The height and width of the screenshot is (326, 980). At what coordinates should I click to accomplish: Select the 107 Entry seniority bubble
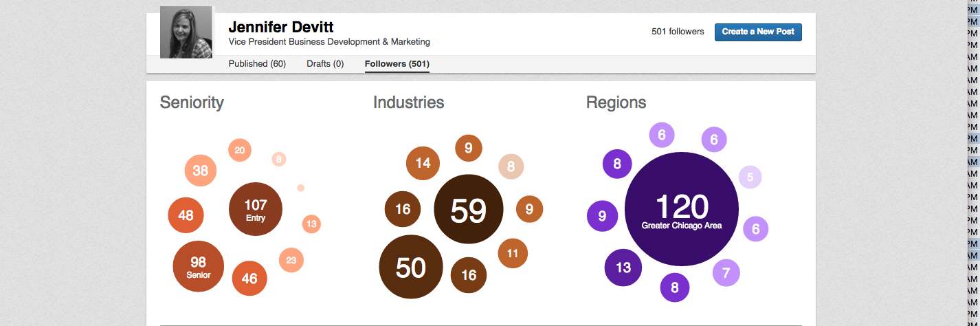pos(255,209)
